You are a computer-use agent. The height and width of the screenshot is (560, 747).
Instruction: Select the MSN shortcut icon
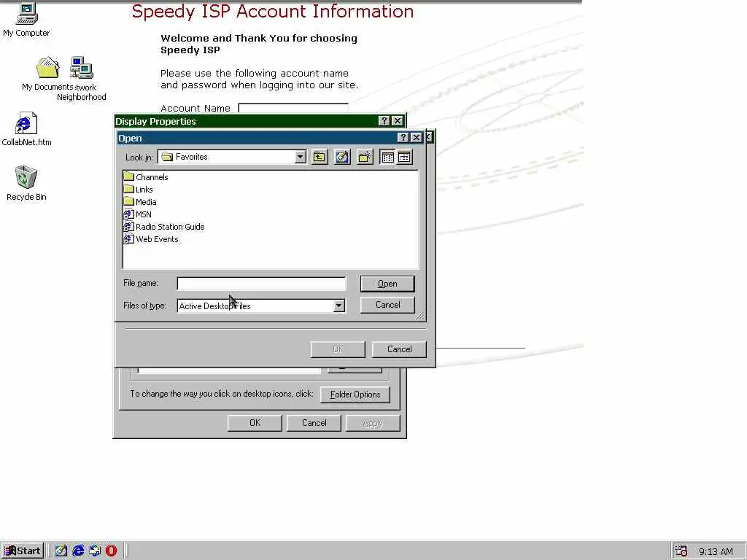tap(128, 214)
